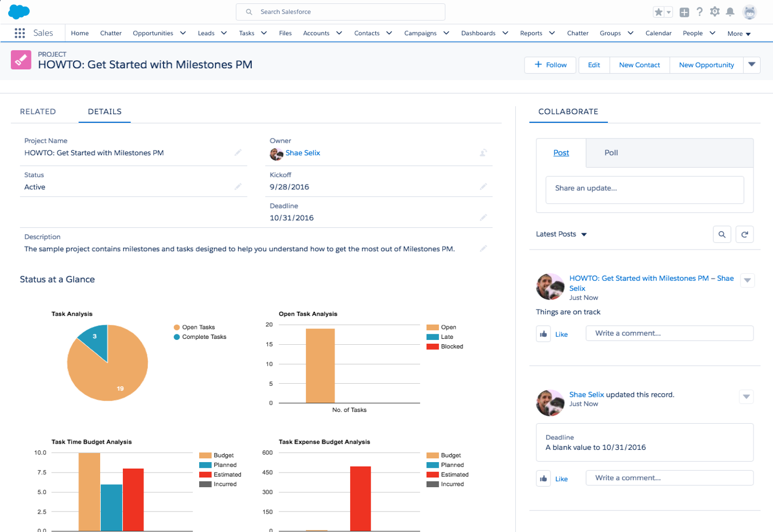Open the Setup gear icon
This screenshot has height=532, width=773.
coord(715,12)
